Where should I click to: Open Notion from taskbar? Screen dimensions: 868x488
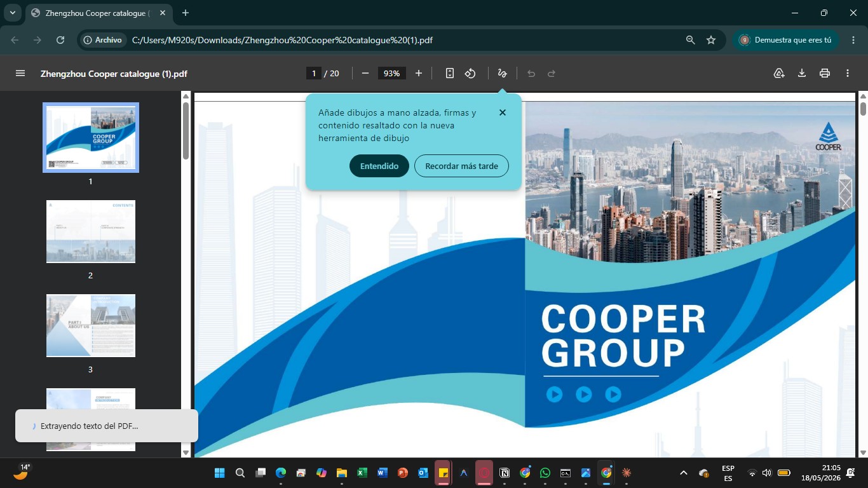505,473
